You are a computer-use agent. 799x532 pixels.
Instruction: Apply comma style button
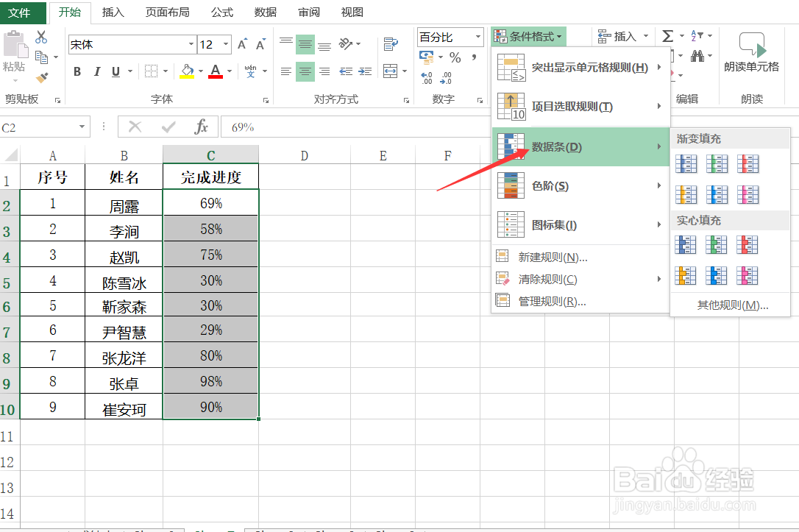click(474, 57)
